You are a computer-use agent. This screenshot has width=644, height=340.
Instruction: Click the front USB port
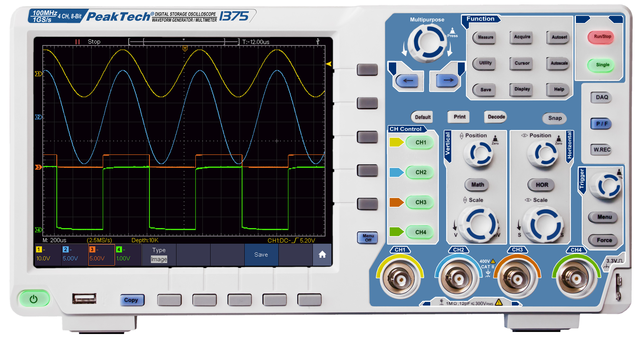(84, 299)
